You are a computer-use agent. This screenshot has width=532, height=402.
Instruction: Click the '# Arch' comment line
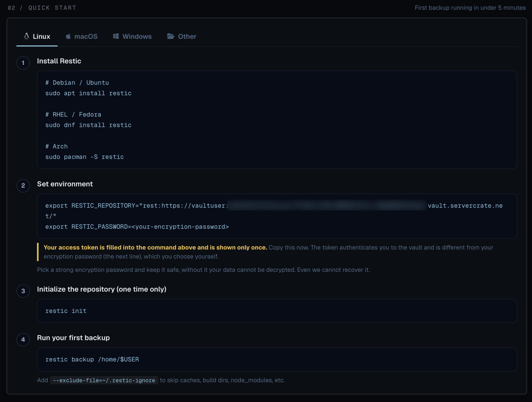pos(56,146)
